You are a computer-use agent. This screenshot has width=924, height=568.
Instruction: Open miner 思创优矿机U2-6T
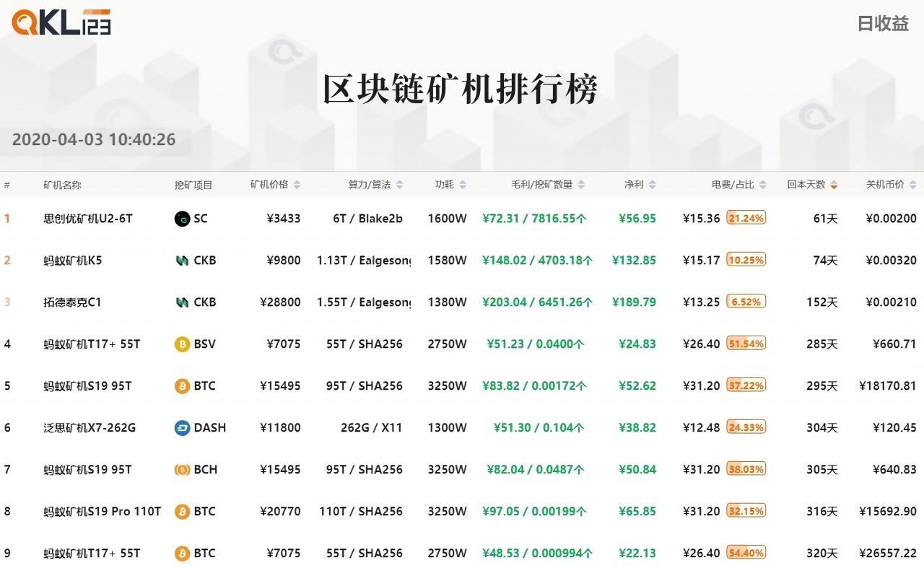click(x=88, y=219)
